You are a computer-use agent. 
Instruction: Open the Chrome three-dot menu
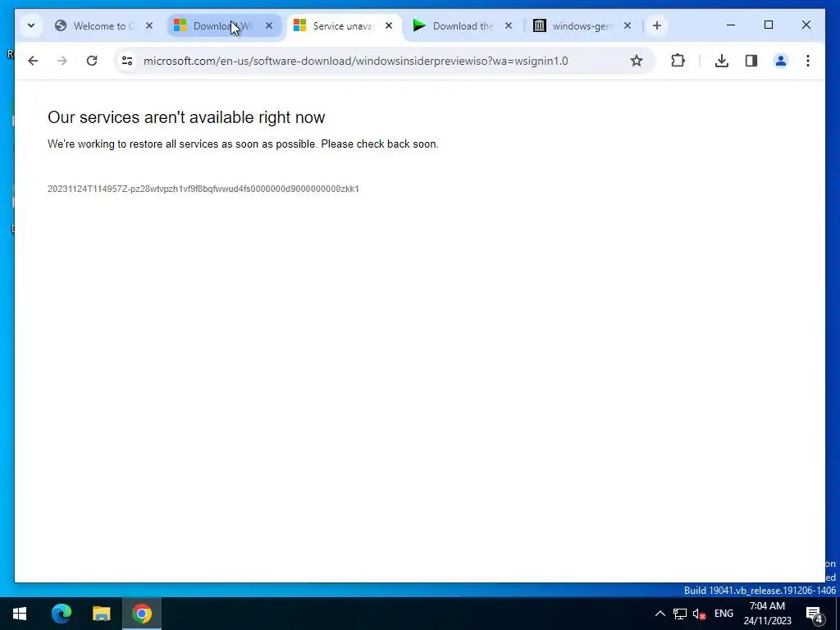tap(808, 61)
